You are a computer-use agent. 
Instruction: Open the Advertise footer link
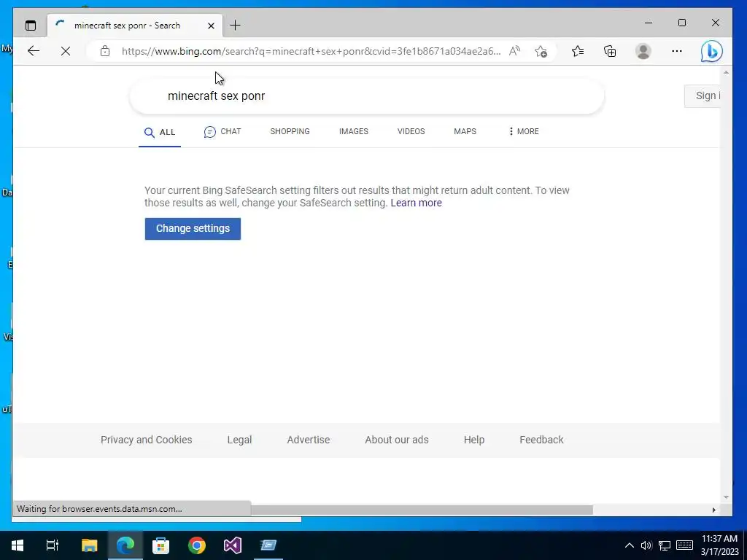click(309, 440)
